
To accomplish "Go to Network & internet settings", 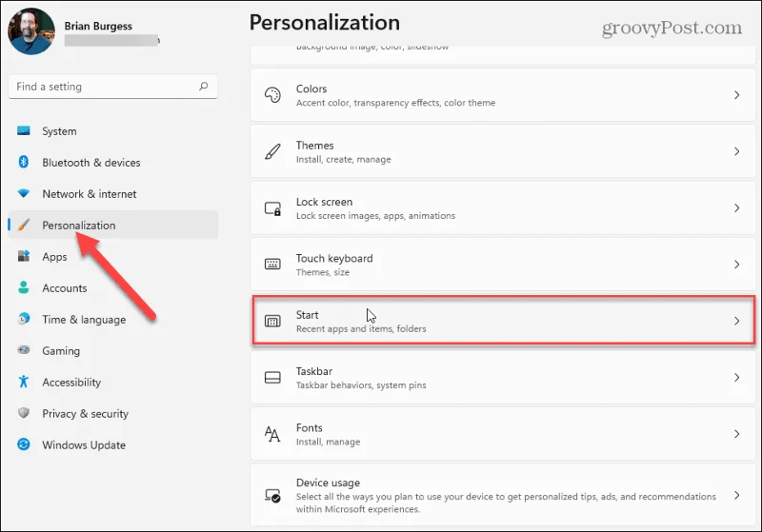I will click(x=112, y=194).
